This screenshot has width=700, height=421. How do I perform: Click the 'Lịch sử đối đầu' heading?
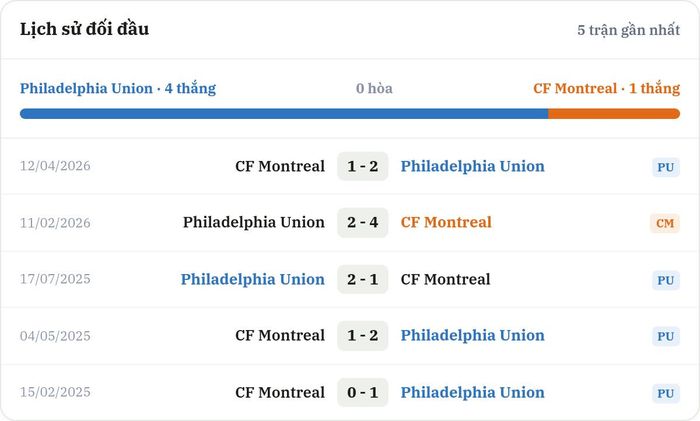click(x=84, y=29)
